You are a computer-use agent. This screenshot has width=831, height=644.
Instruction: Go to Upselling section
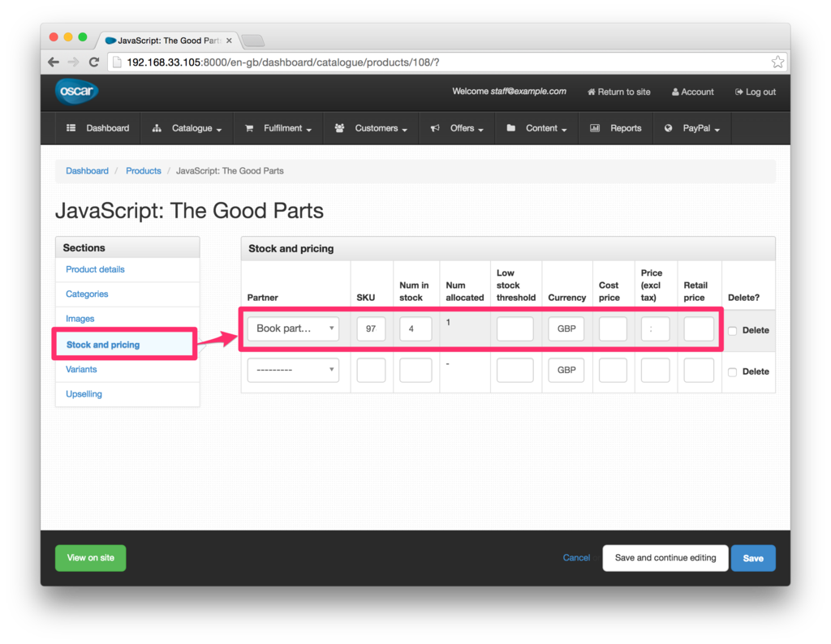pos(84,393)
